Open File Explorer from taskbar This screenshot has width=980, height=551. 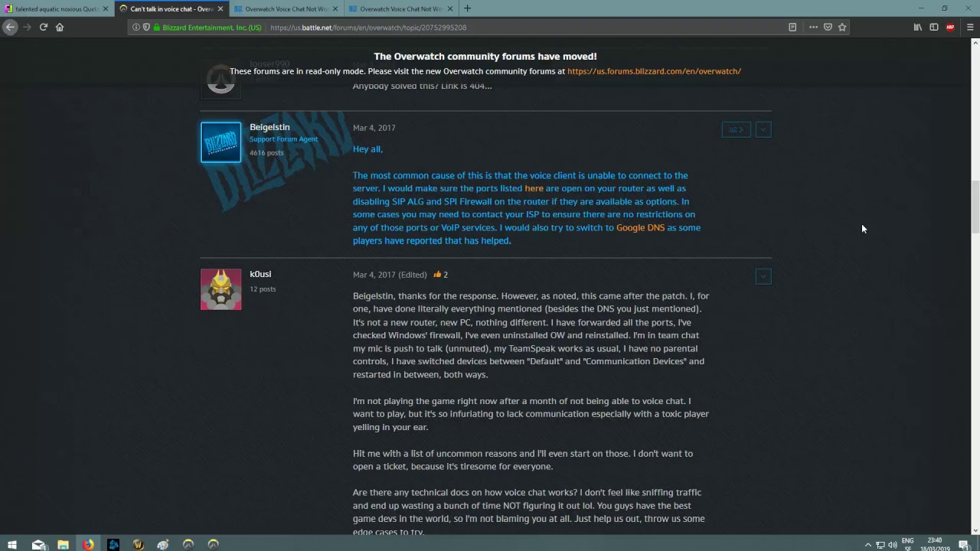coord(64,545)
